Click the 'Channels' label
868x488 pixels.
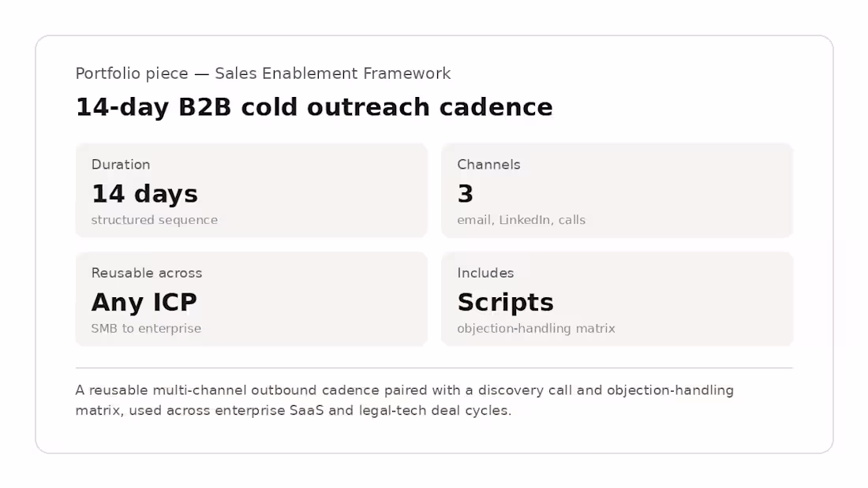point(488,164)
